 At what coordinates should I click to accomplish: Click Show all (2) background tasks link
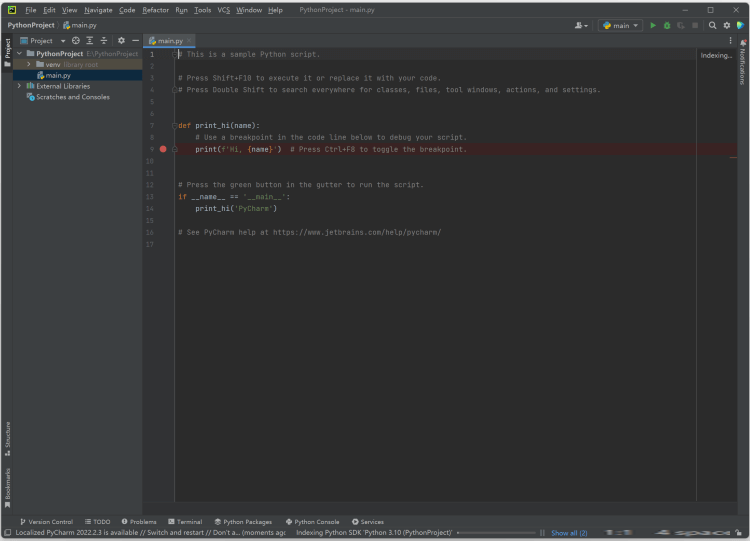[569, 533]
